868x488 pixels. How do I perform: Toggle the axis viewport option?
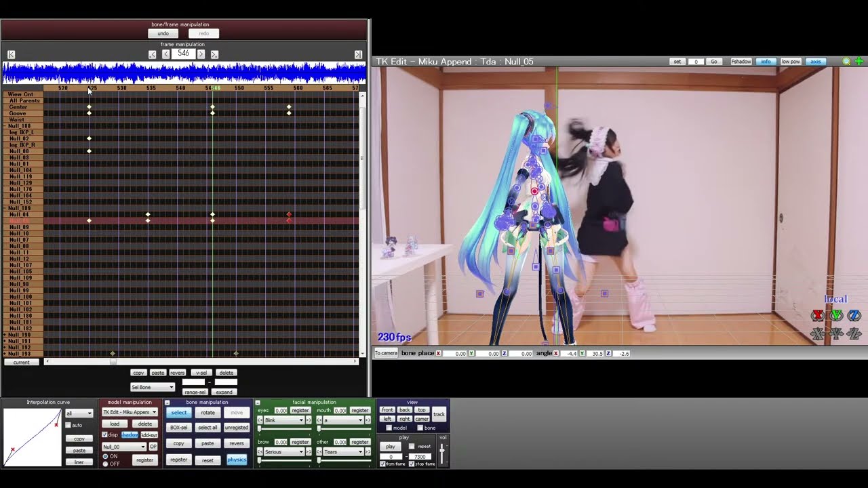click(x=816, y=62)
